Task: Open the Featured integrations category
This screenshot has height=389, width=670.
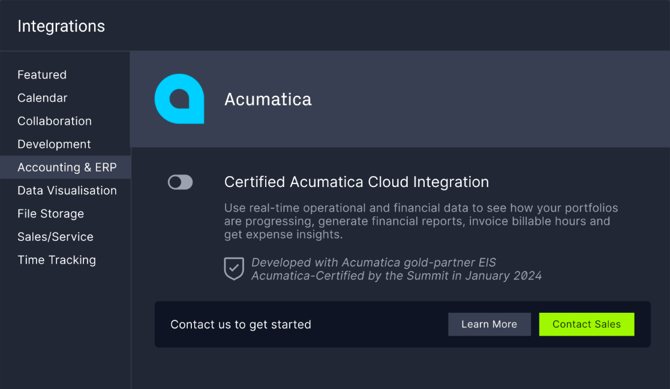Action: 42,75
